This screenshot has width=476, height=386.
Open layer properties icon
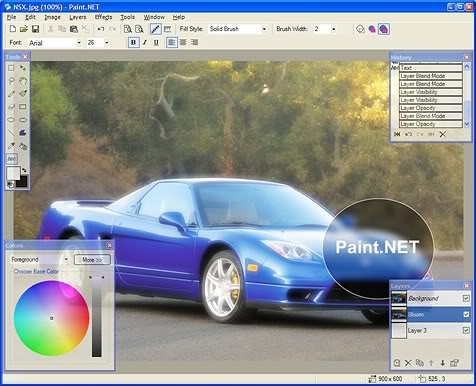[x=455, y=363]
